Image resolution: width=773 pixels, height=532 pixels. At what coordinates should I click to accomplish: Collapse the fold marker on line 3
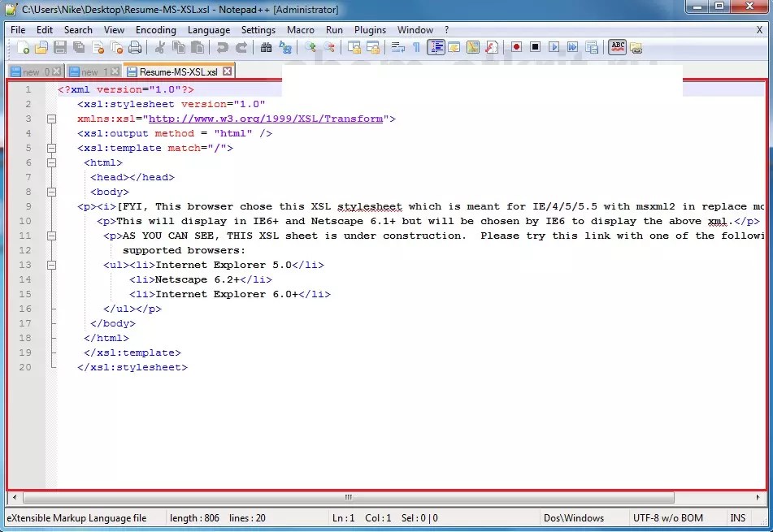click(x=51, y=119)
